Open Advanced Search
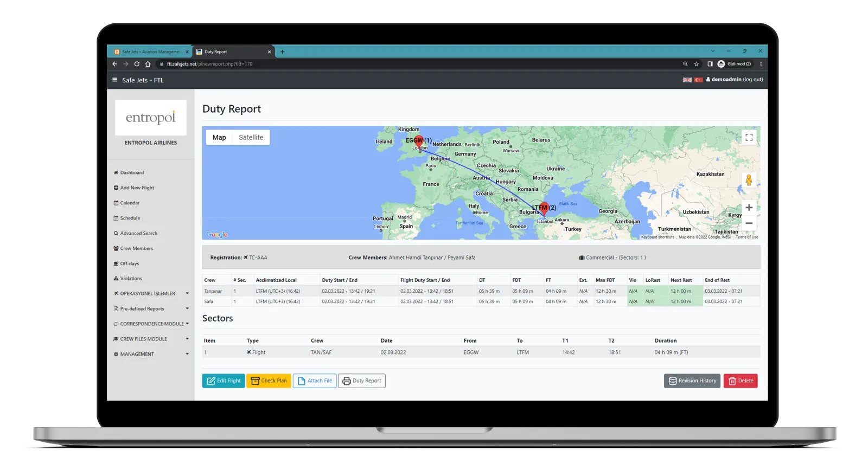The image size is (868, 470). tap(136, 233)
